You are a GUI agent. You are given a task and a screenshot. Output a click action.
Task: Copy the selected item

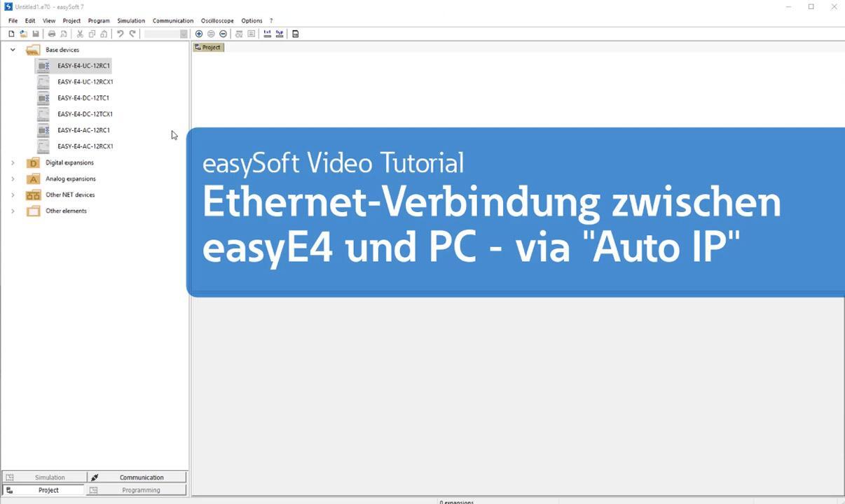coord(92,34)
